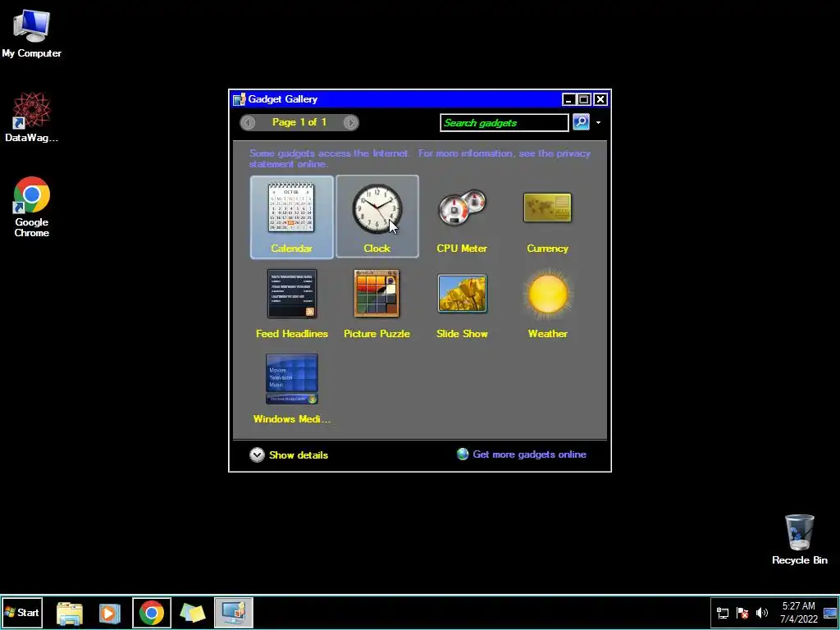
Task: Click the Show desktop tray button
Action: [830, 613]
